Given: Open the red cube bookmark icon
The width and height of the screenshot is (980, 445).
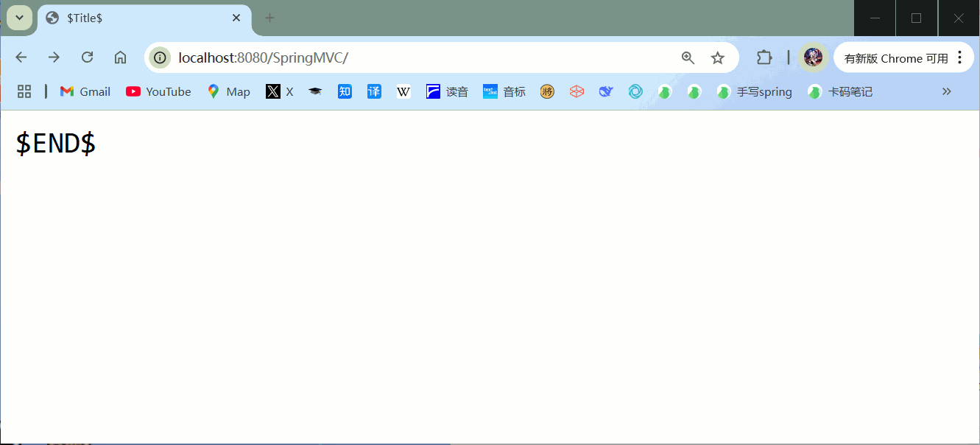Looking at the screenshot, I should point(577,91).
